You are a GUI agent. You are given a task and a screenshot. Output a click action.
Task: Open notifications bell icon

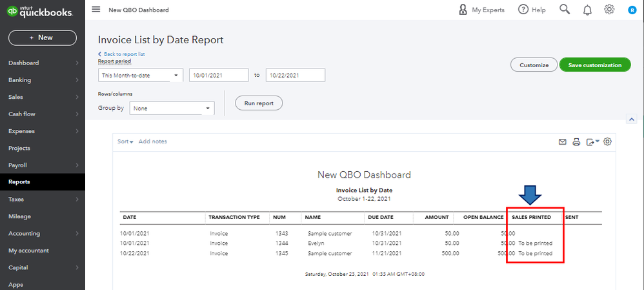click(x=587, y=10)
